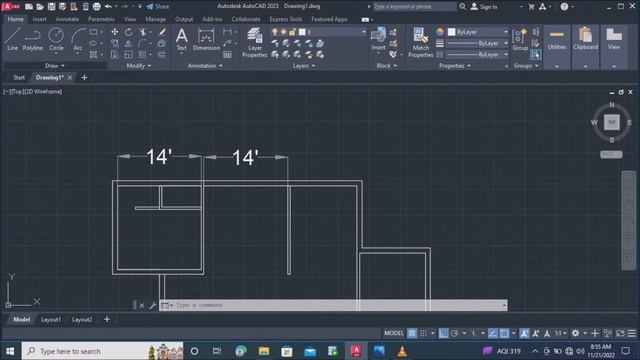Expand the Draw panel
This screenshot has width=640, height=360.
(x=55, y=66)
